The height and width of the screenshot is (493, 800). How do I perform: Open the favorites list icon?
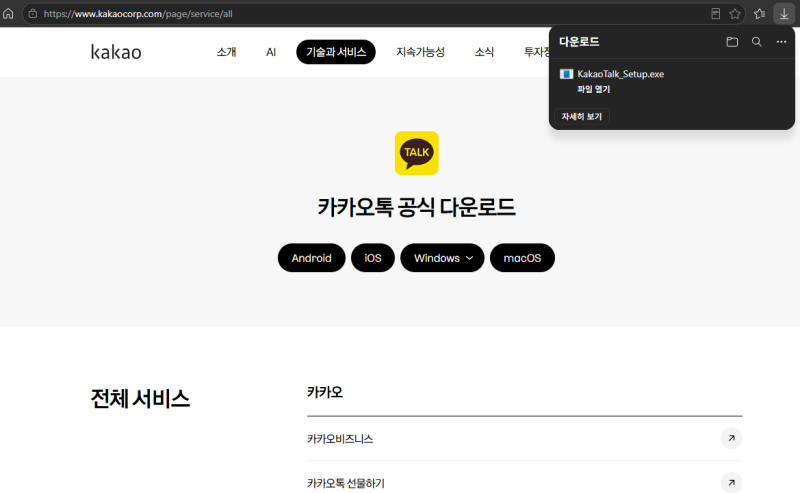(x=760, y=14)
